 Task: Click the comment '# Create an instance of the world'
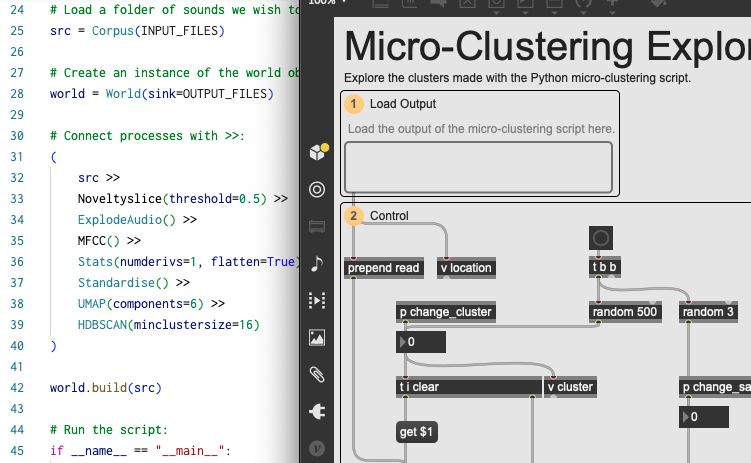click(175, 73)
